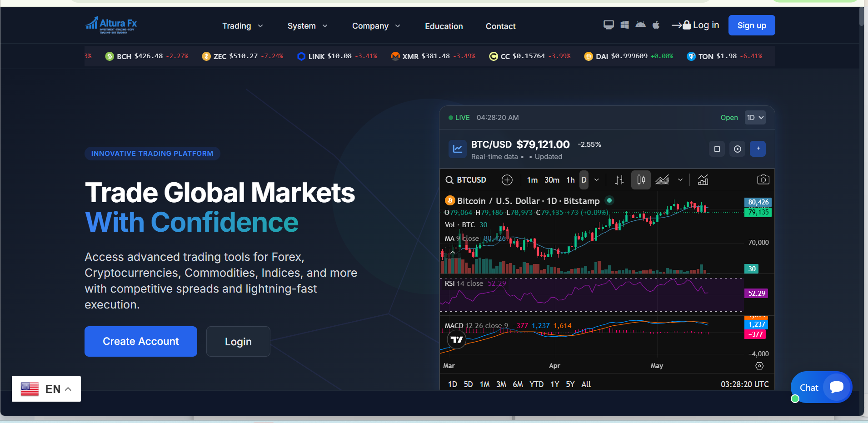Open BTCUSD symbol search
This screenshot has height=423, width=868.
coord(466,180)
